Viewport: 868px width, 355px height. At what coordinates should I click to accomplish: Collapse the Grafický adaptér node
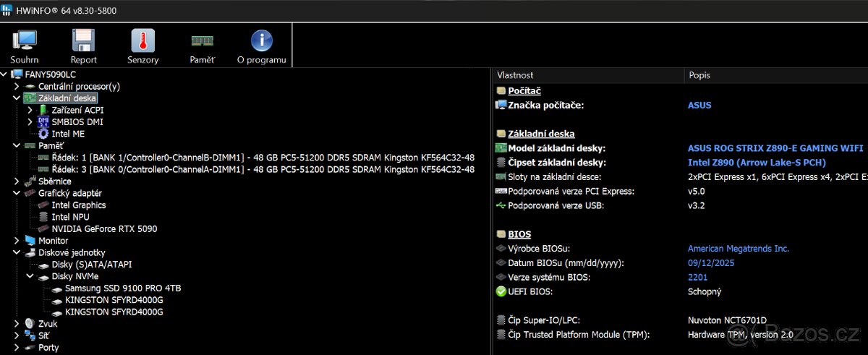(x=17, y=193)
